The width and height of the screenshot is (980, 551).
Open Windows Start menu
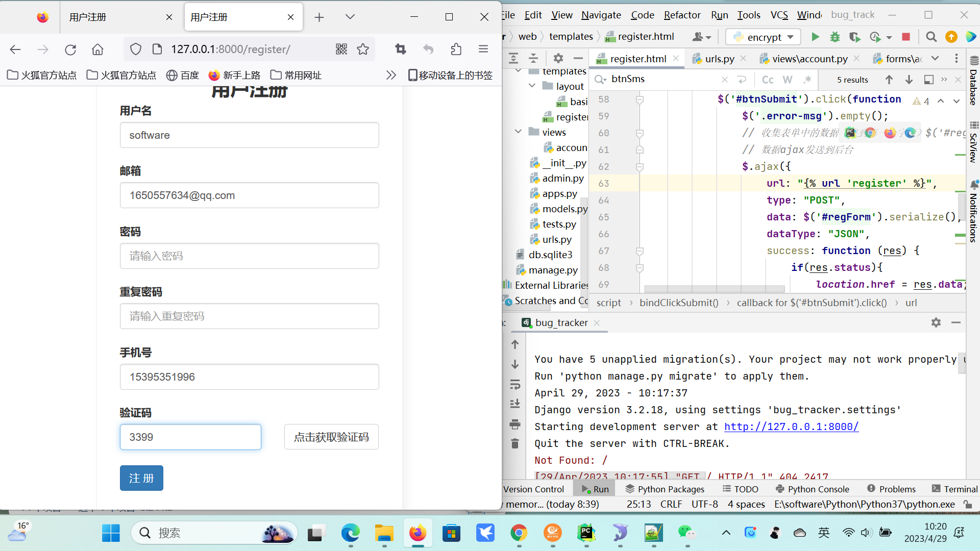coord(111,533)
